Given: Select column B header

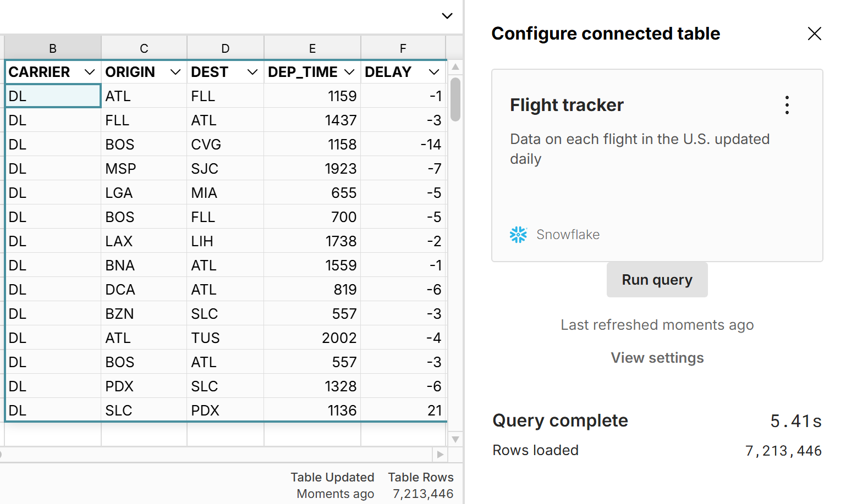Looking at the screenshot, I should click(x=53, y=48).
